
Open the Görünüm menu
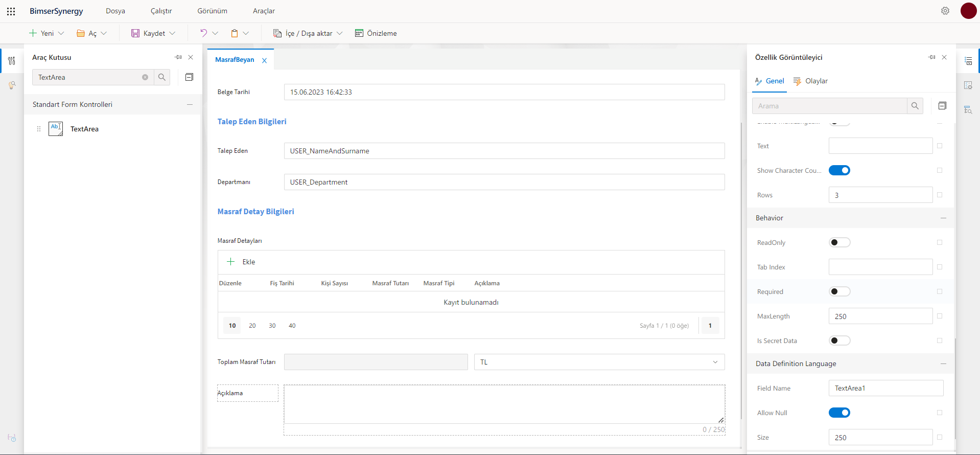(x=213, y=11)
